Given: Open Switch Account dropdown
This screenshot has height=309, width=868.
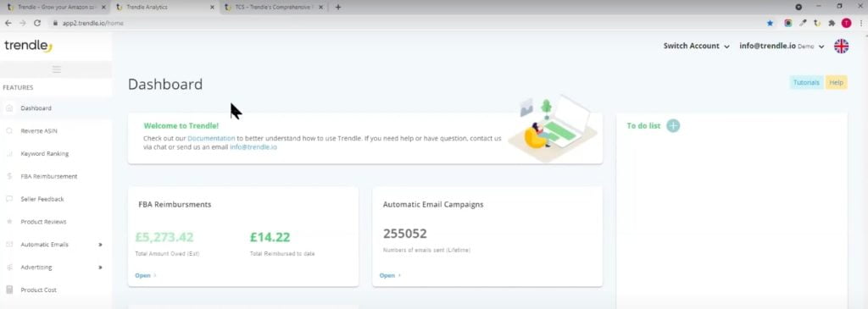Looking at the screenshot, I should pos(697,47).
